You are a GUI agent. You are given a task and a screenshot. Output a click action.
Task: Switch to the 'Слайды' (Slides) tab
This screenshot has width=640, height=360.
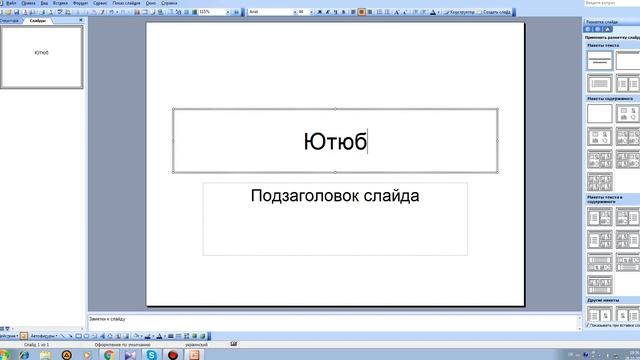pyautogui.click(x=38, y=20)
